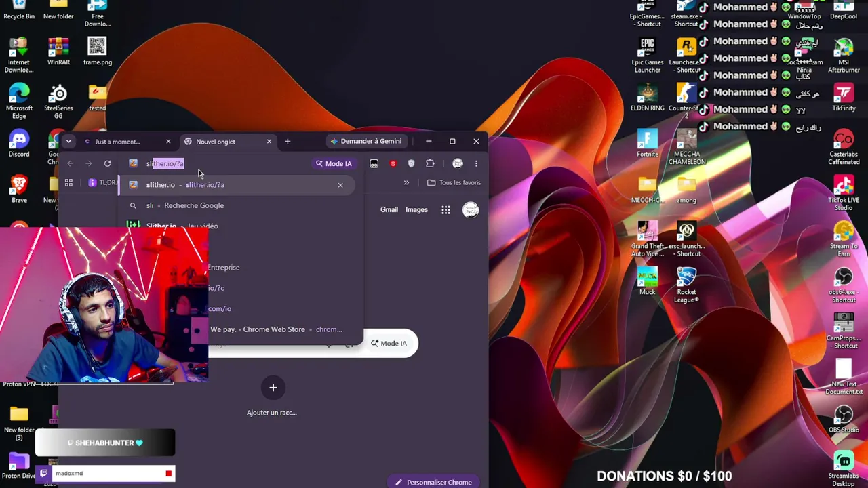Select "sli - Recherche Google" suggestion
868x488 pixels.
(x=237, y=205)
